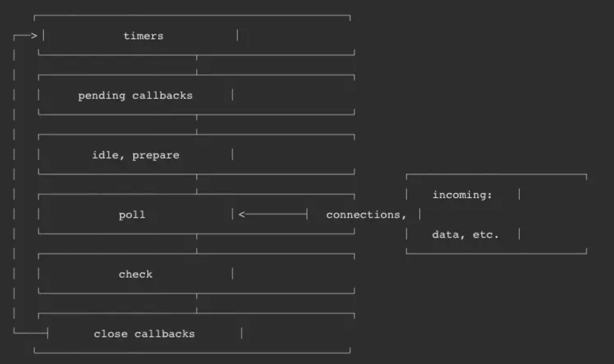Select the pending callbacks phase text
Image resolution: width=614 pixels, height=364 pixels.
click(135, 96)
